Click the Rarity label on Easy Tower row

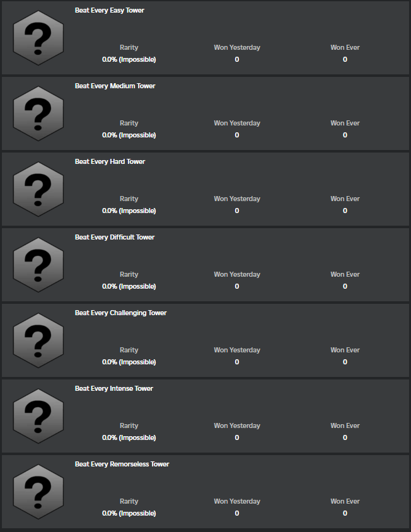pyautogui.click(x=129, y=47)
